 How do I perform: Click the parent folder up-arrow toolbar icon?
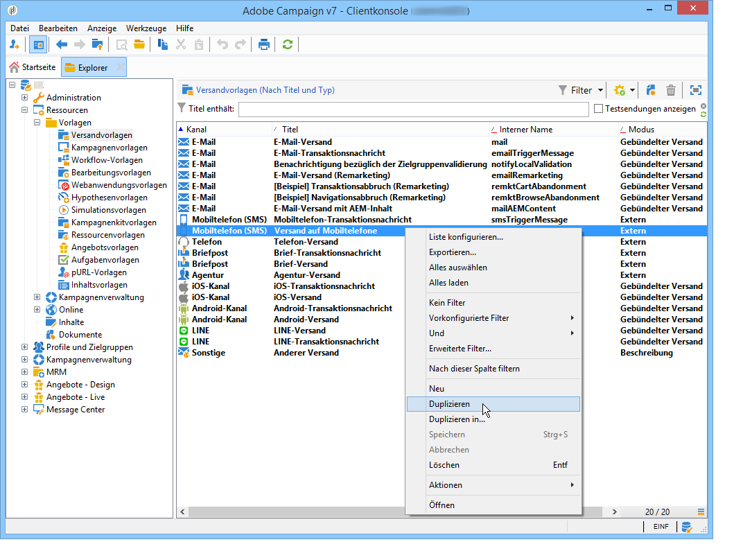98,44
